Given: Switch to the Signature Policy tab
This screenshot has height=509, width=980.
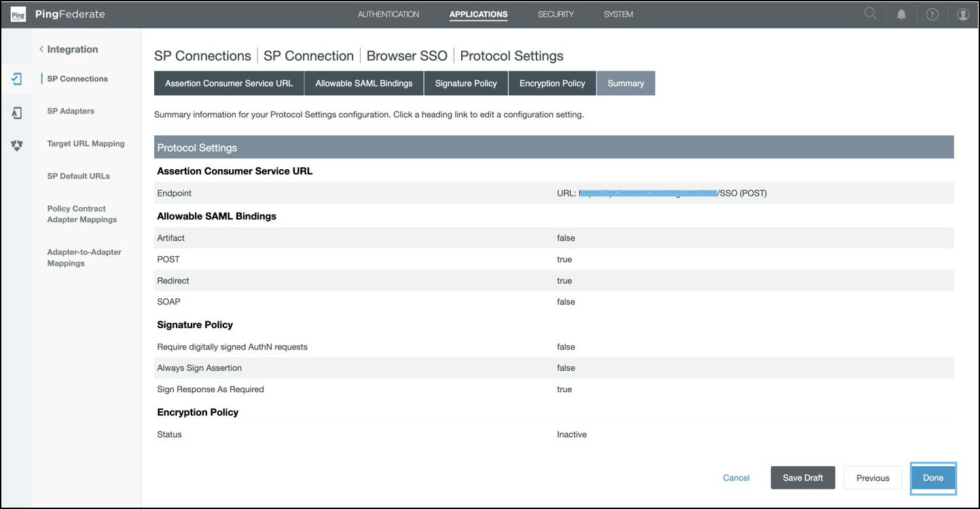Looking at the screenshot, I should pyautogui.click(x=466, y=84).
